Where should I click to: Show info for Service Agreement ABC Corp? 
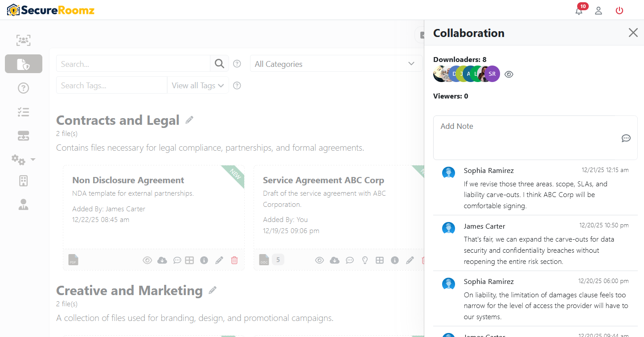click(395, 260)
